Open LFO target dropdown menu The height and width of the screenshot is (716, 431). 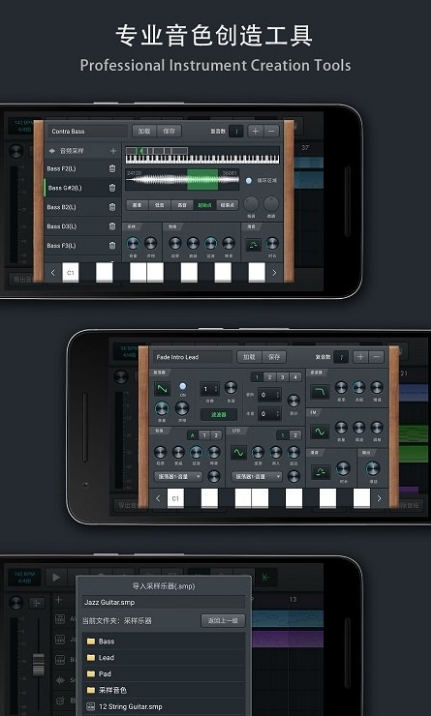pyautogui.click(x=257, y=476)
